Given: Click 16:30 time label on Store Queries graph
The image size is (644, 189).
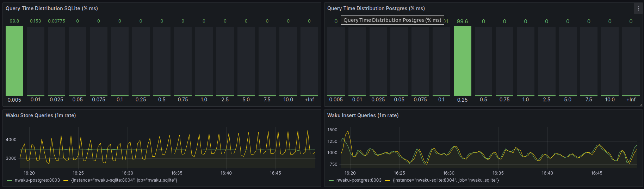Looking at the screenshot, I should click(128, 173).
